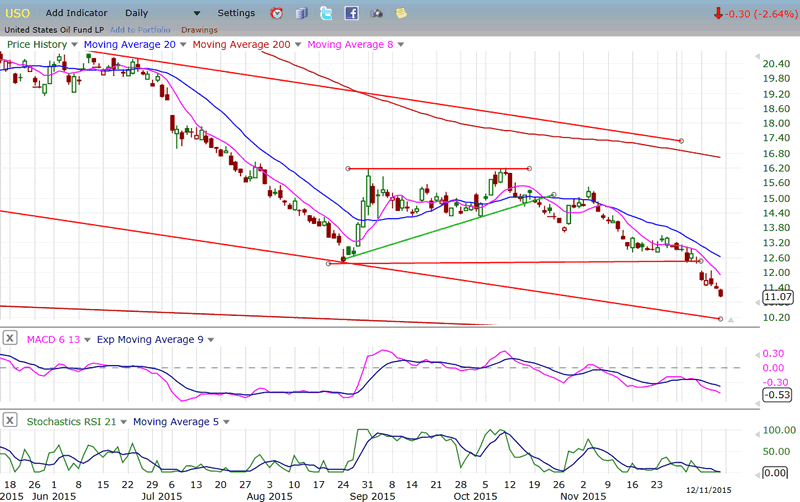The image size is (800, 502).
Task: Open the yellow sticky note icon
Action: click(401, 14)
